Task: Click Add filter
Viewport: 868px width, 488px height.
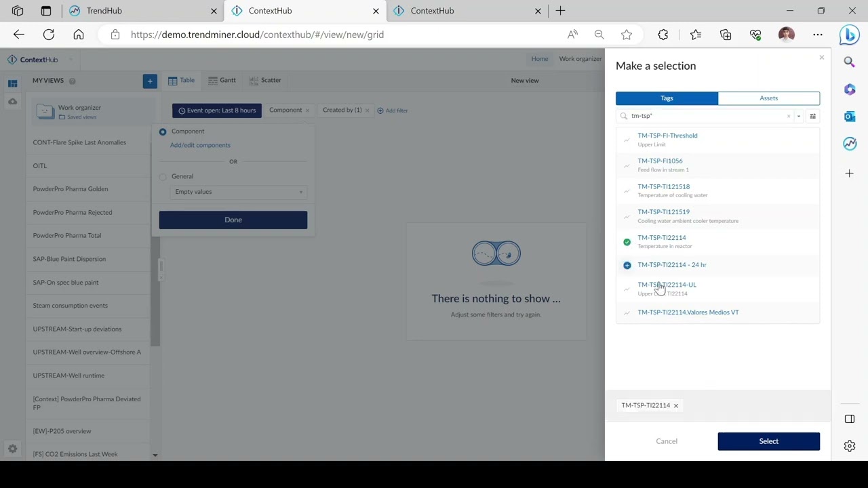Action: point(393,110)
